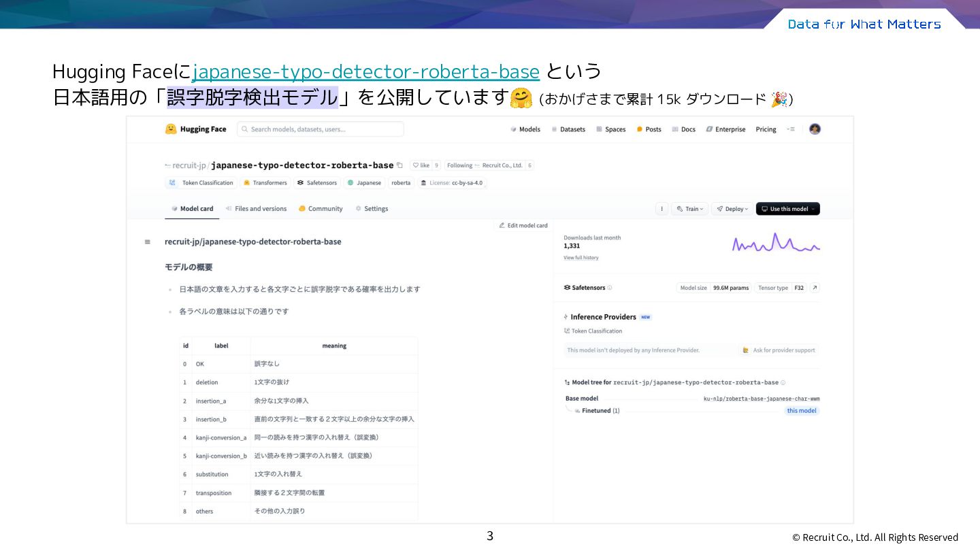Expand the extra navigation menu beside Pricing
Viewport: 980px width, 551px height.
coord(790,129)
